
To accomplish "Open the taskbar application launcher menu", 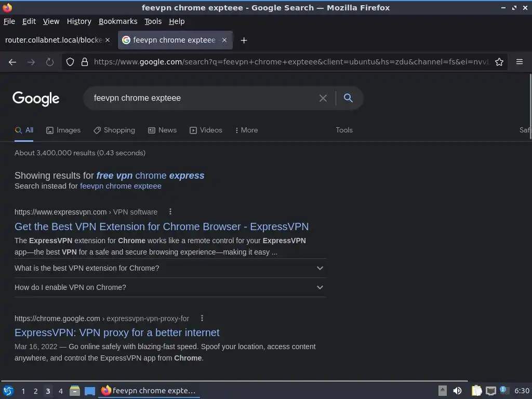I will [8, 391].
